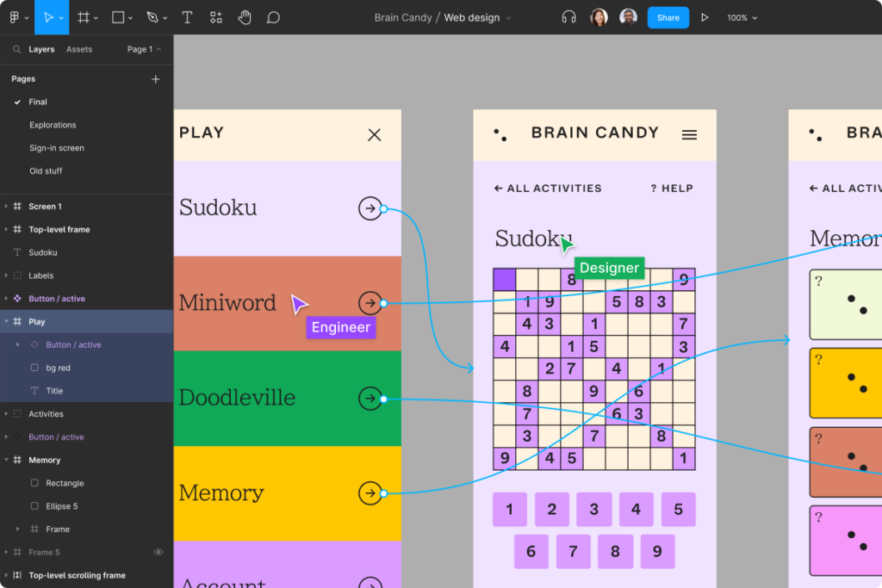
Task: Open file name dropdown next to Web design
Action: click(508, 18)
